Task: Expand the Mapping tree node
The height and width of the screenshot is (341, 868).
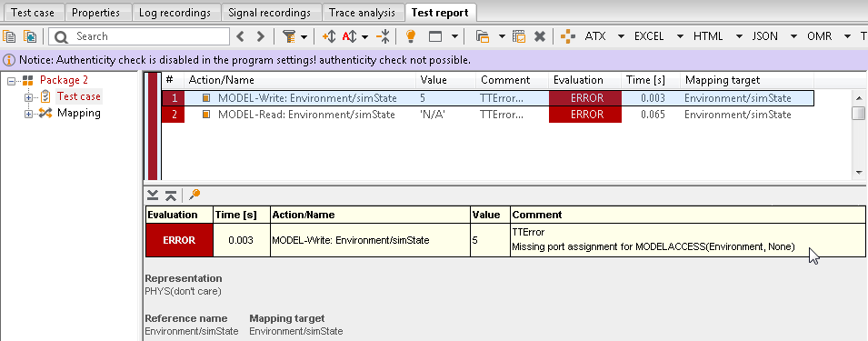Action: 28,114
